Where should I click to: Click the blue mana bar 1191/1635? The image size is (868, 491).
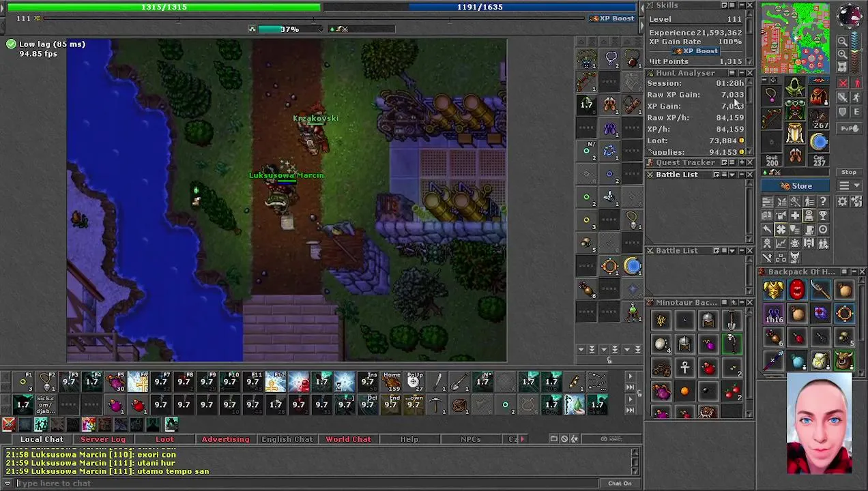480,7
